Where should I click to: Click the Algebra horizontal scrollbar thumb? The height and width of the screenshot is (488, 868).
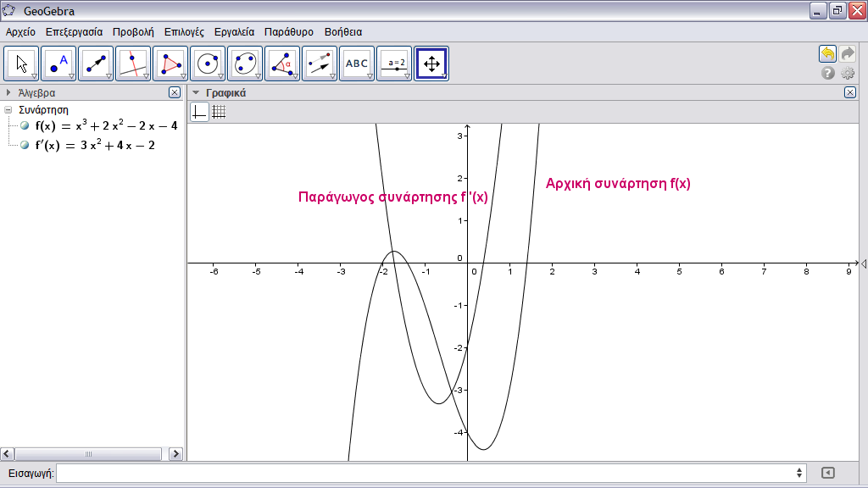[x=88, y=454]
